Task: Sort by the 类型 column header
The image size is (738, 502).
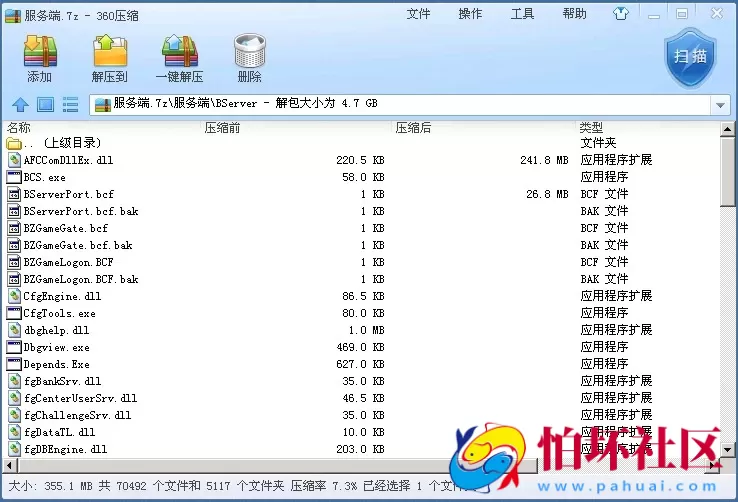Action: [x=591, y=127]
